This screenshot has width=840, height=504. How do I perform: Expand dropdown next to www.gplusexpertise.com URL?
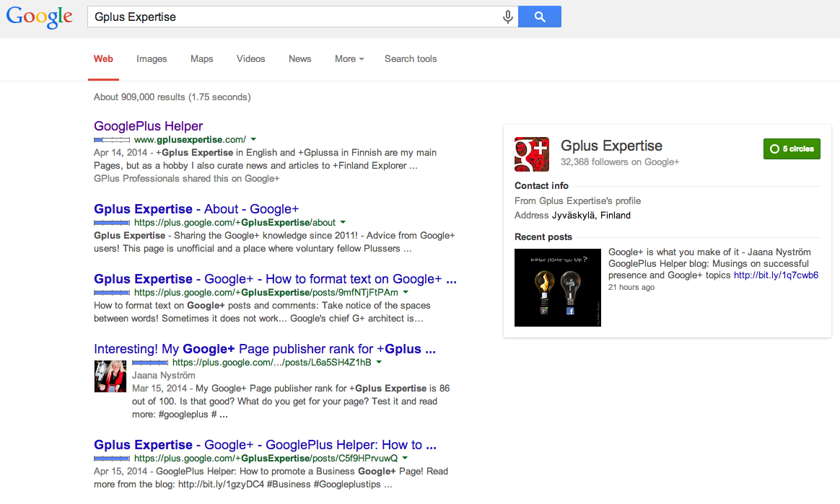(253, 140)
